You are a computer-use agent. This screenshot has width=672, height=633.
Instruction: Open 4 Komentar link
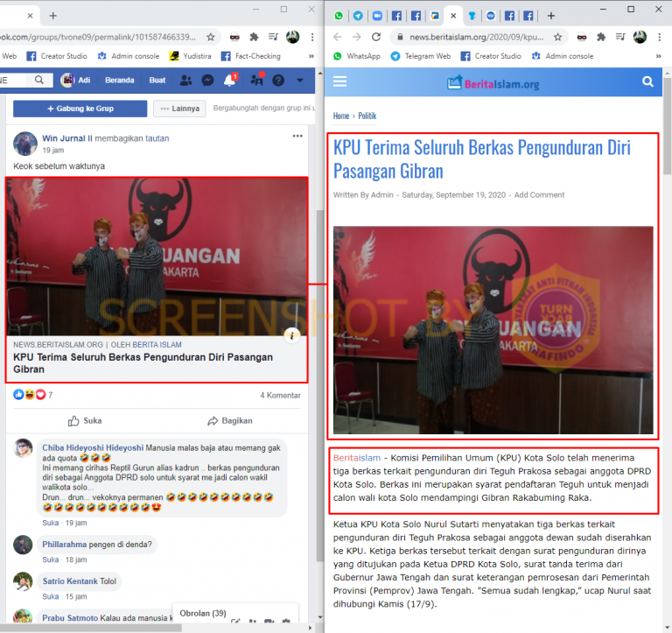pos(280,395)
